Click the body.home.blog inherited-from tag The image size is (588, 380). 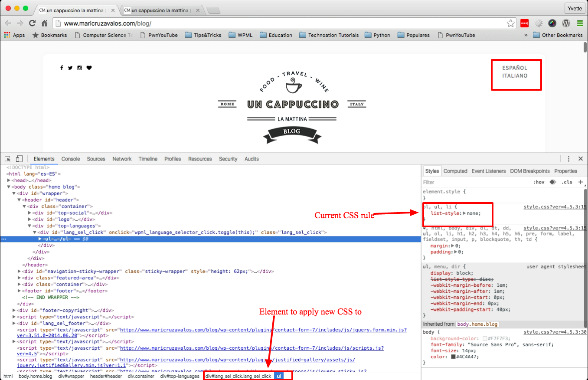click(x=477, y=324)
